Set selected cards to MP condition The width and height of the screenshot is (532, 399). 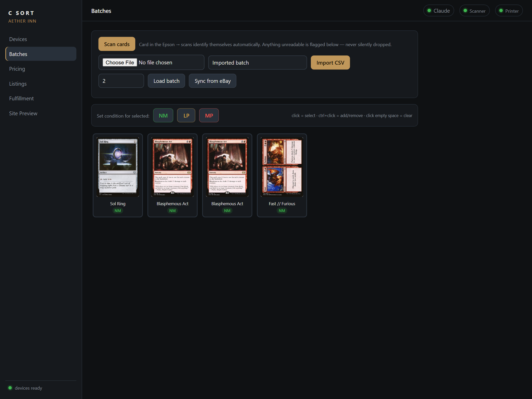pos(209,116)
